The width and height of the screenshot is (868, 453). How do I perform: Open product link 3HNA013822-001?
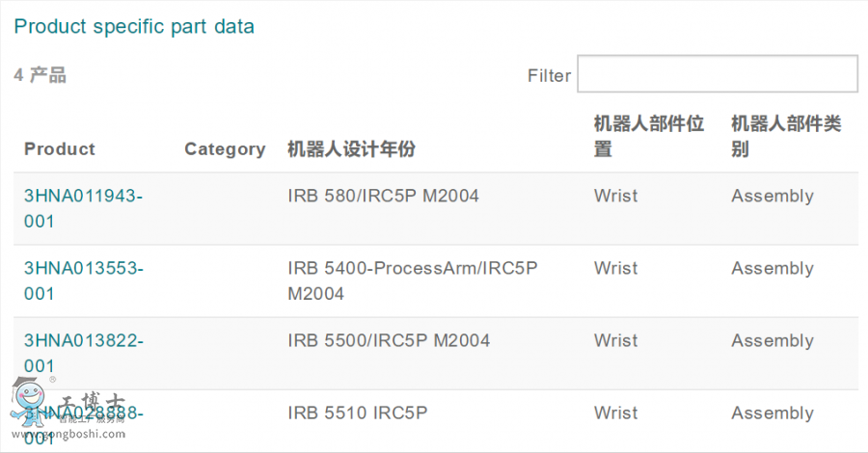(83, 353)
